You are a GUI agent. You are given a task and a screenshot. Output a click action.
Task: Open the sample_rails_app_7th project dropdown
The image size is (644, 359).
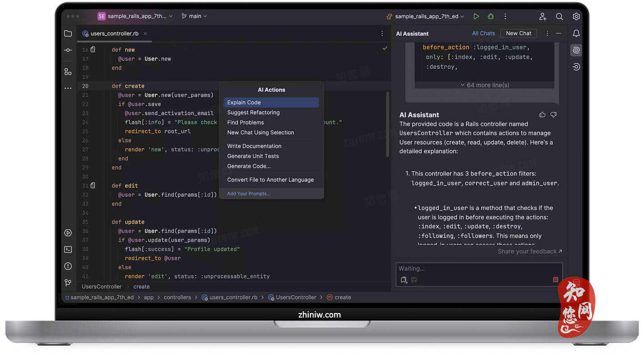(x=135, y=16)
